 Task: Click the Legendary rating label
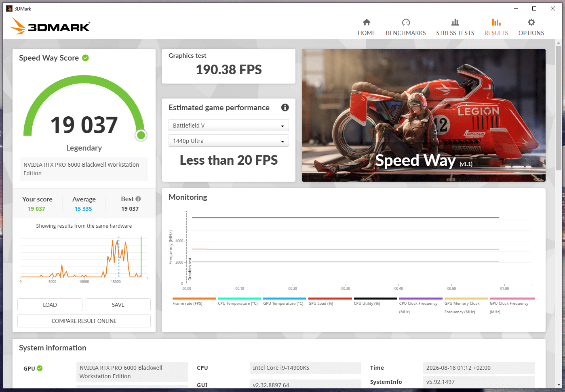[84, 148]
